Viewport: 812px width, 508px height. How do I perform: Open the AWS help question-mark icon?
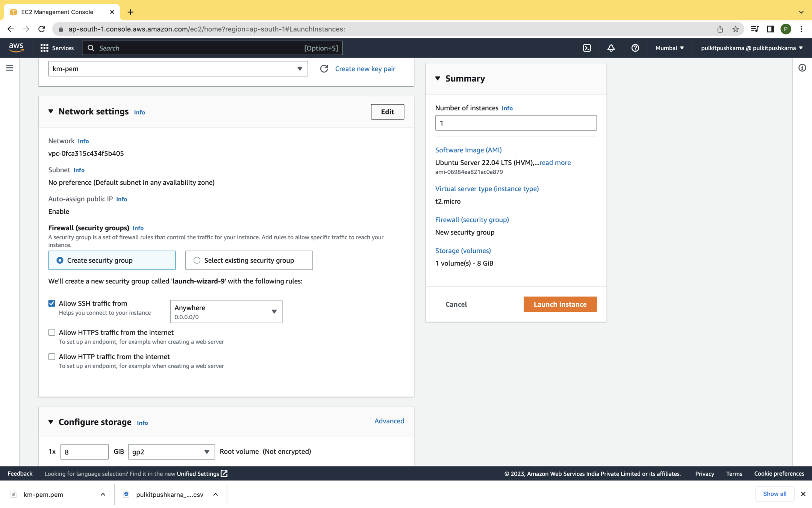635,48
